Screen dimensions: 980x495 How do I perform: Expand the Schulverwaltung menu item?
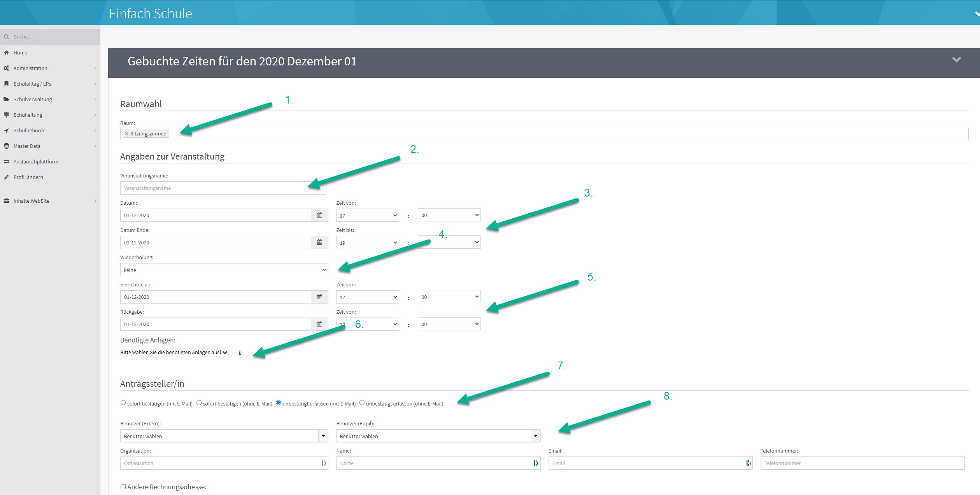coord(50,99)
